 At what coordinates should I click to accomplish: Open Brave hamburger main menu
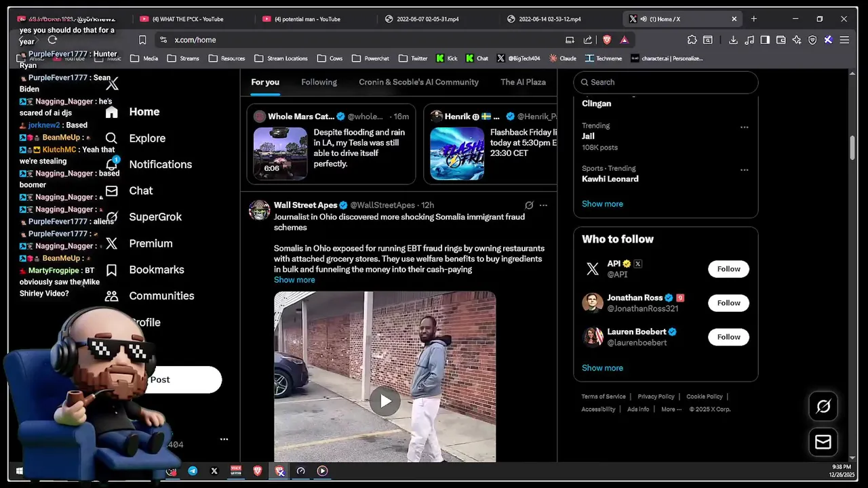(844, 40)
